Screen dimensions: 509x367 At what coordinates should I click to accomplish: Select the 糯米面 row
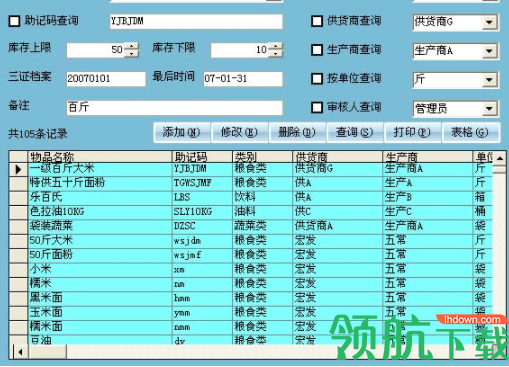251,328
